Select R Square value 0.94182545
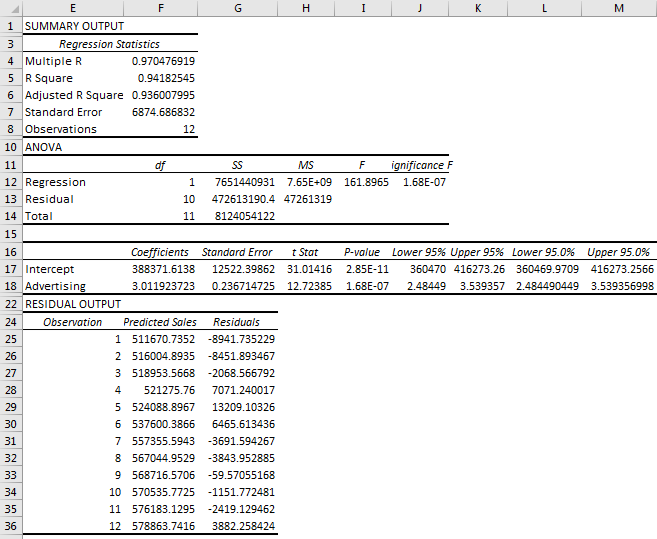 [166, 78]
